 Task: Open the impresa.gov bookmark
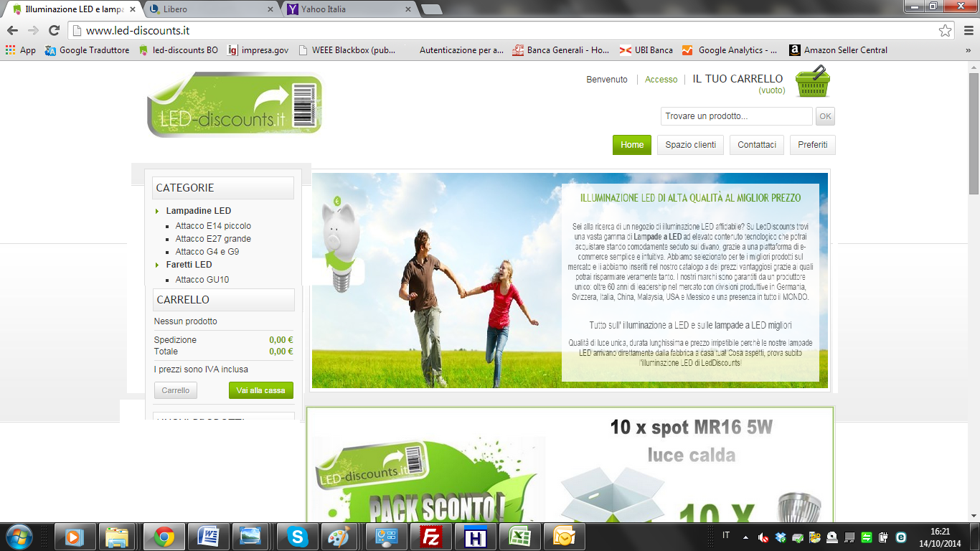click(x=258, y=50)
